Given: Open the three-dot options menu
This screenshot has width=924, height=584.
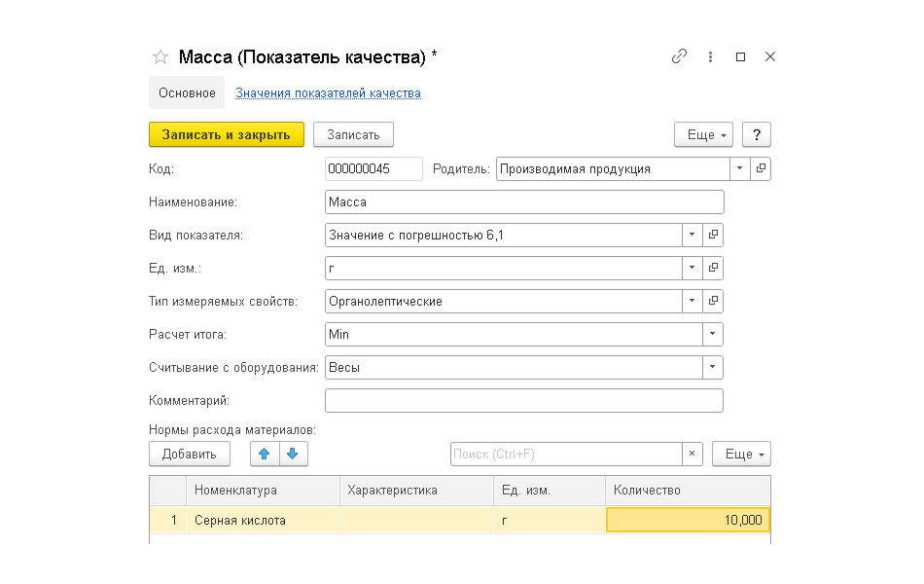Looking at the screenshot, I should [x=710, y=56].
